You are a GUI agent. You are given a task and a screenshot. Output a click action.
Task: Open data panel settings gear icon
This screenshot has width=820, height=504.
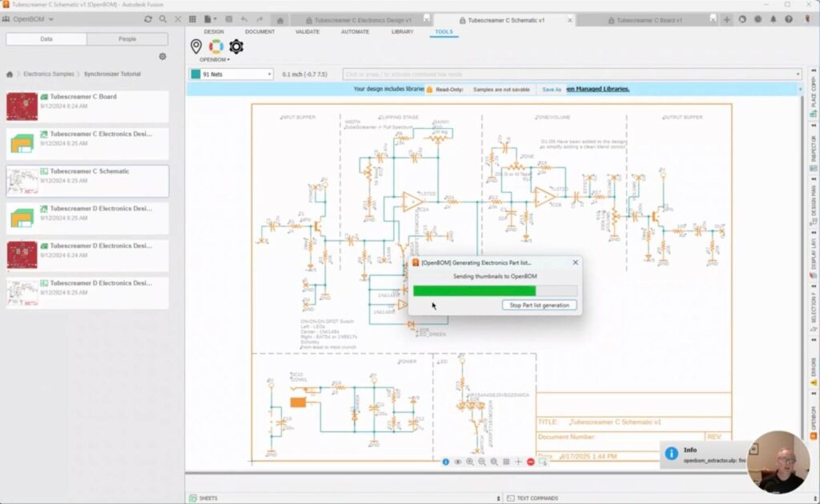point(163,57)
